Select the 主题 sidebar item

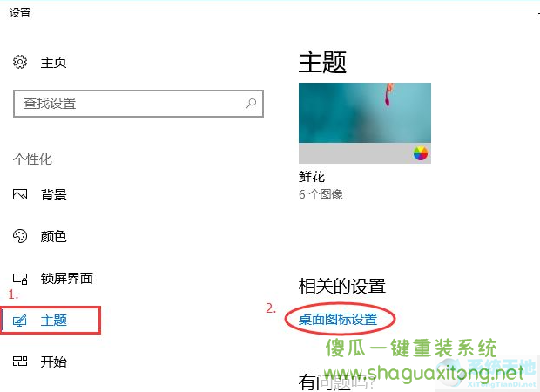tap(51, 321)
